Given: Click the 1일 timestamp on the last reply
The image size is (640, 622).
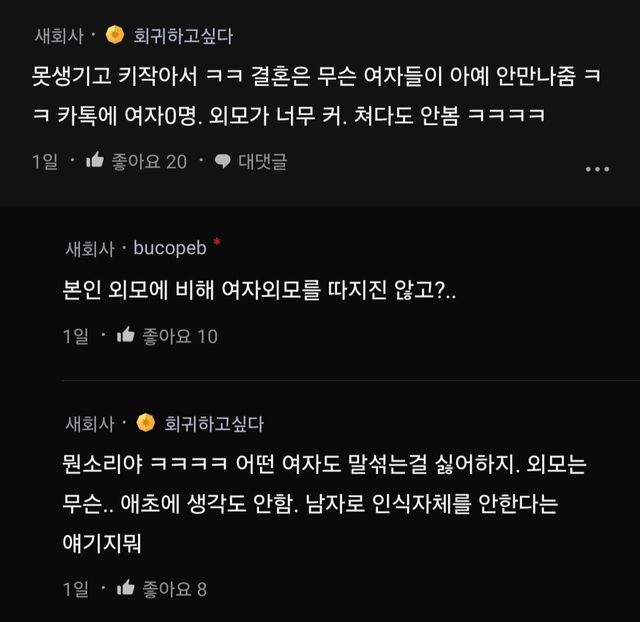Looking at the screenshot, I should (x=75, y=588).
